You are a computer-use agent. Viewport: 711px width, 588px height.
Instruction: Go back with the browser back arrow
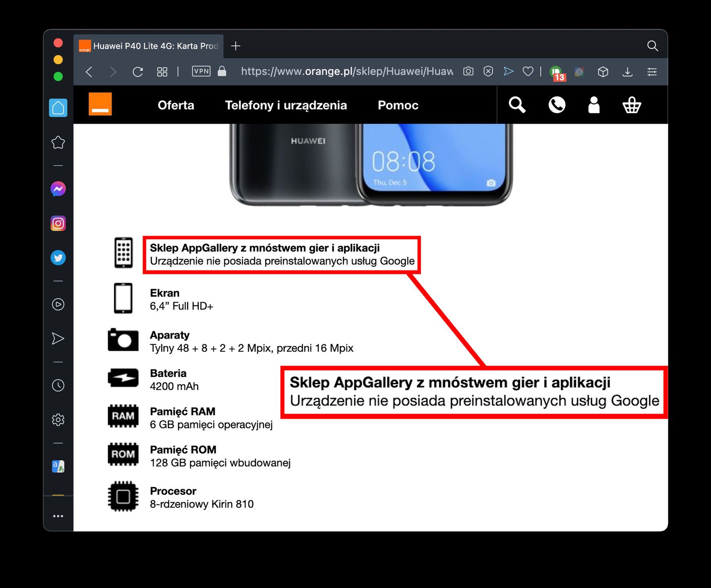89,72
